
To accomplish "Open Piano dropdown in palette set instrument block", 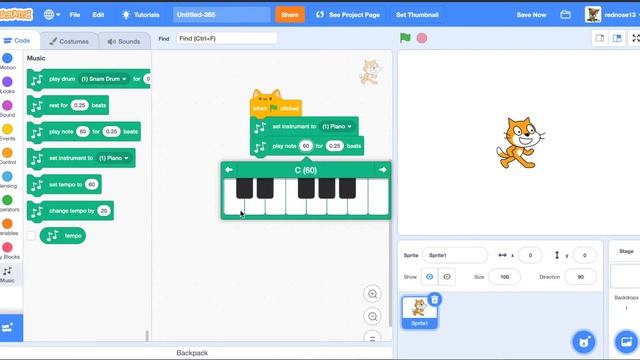I will click(x=114, y=158).
